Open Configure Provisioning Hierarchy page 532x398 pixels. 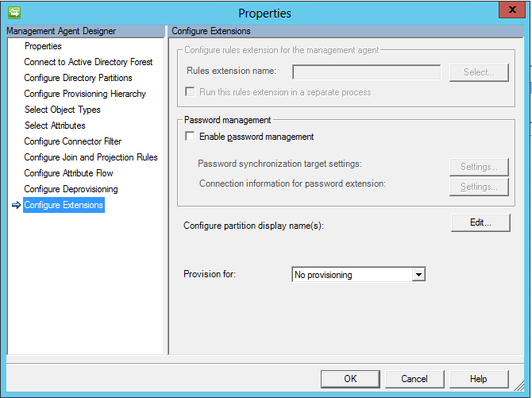(85, 94)
